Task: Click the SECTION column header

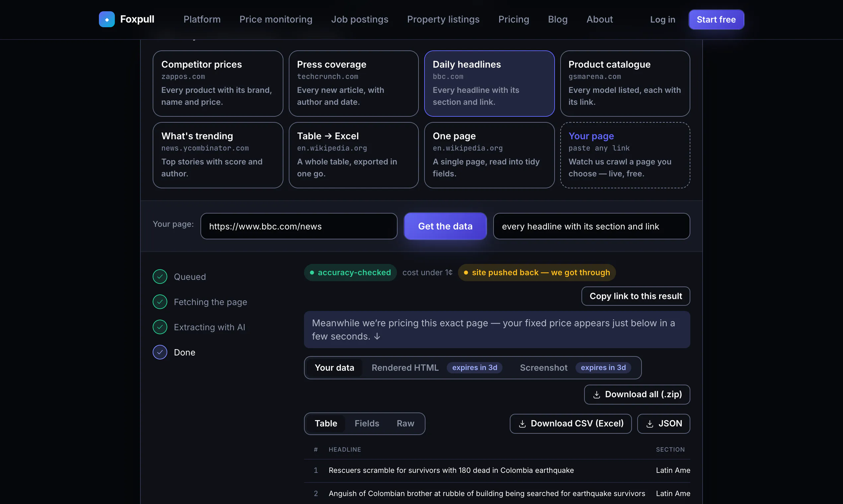Action: (670, 450)
